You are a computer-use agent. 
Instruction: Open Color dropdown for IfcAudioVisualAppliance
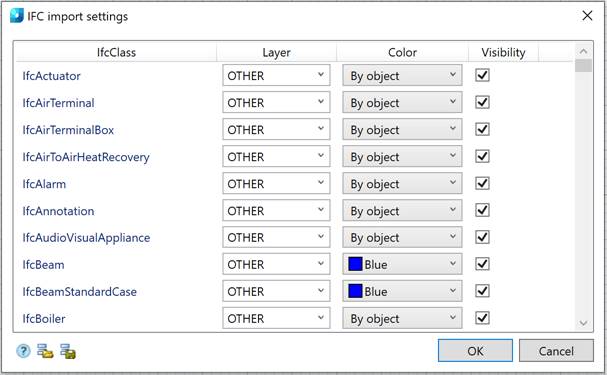pos(402,237)
